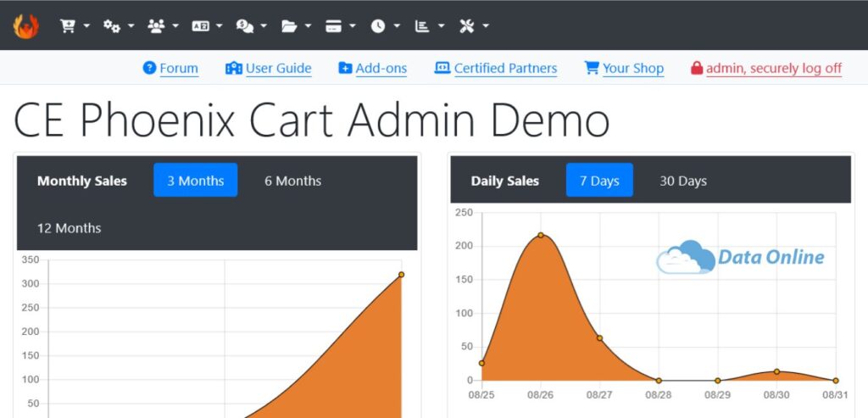Click the 08/31 data point on Daily Sales
868x418 pixels.
836,381
